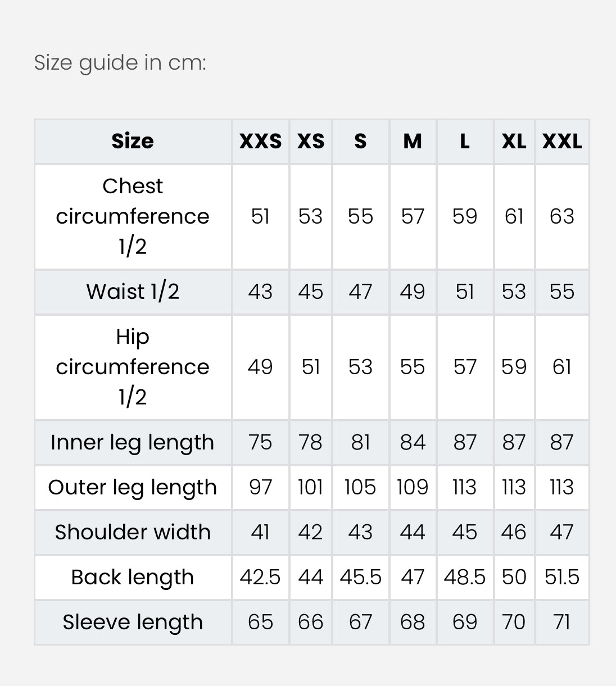Viewport: 616px width, 686px height.
Task: Click the chest value 63 for XXL
Action: tap(562, 216)
